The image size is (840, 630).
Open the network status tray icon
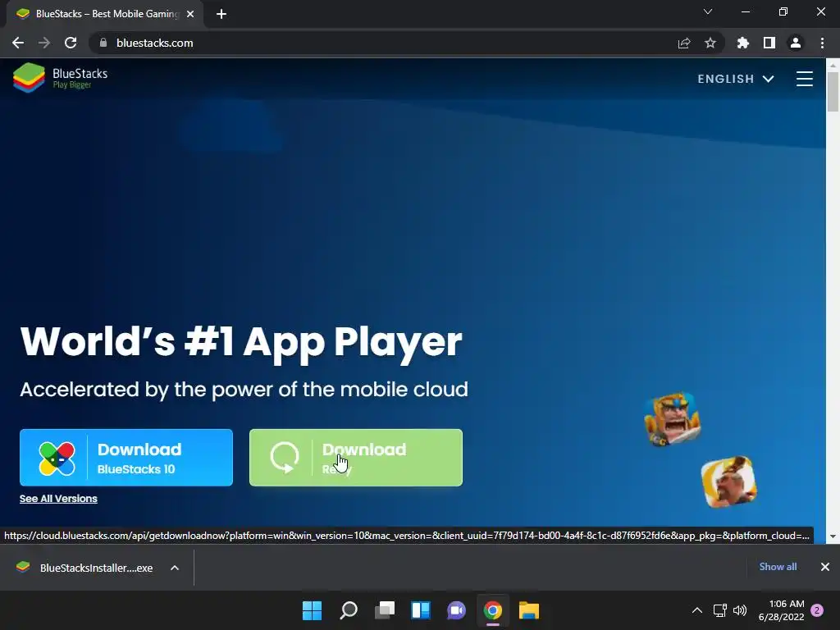tap(720, 610)
